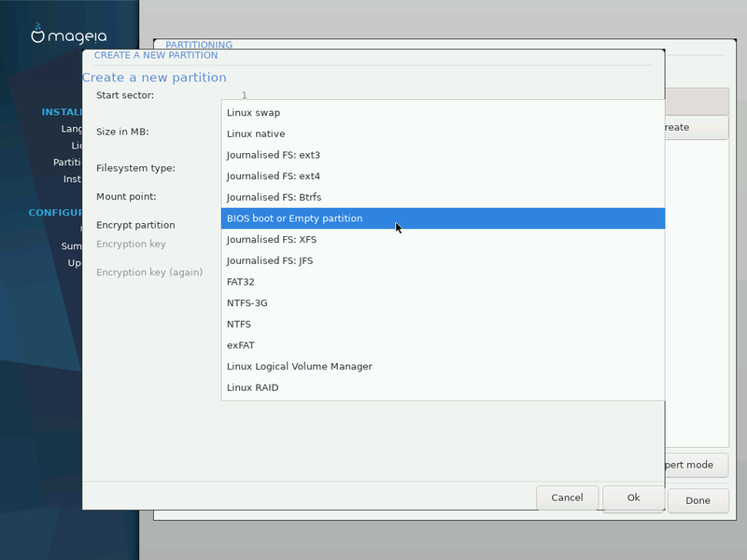Select NTFS-3G from the list
This screenshot has width=747, height=560.
pyautogui.click(x=247, y=303)
